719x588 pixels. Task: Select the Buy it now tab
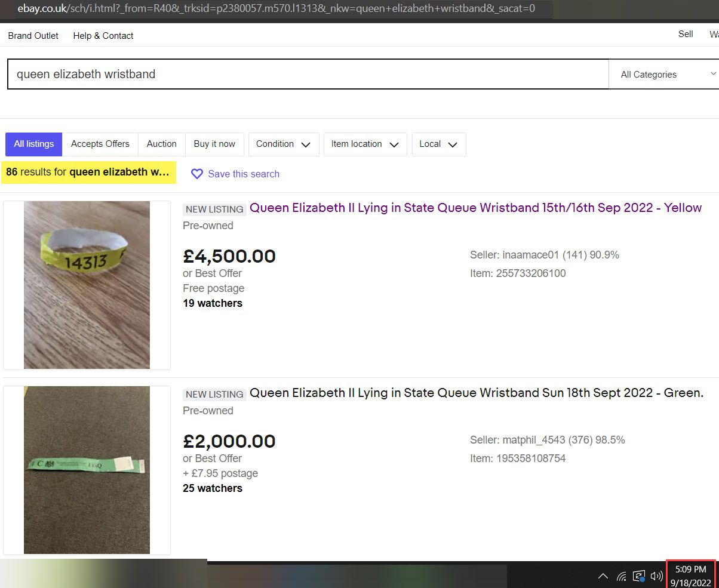click(214, 144)
